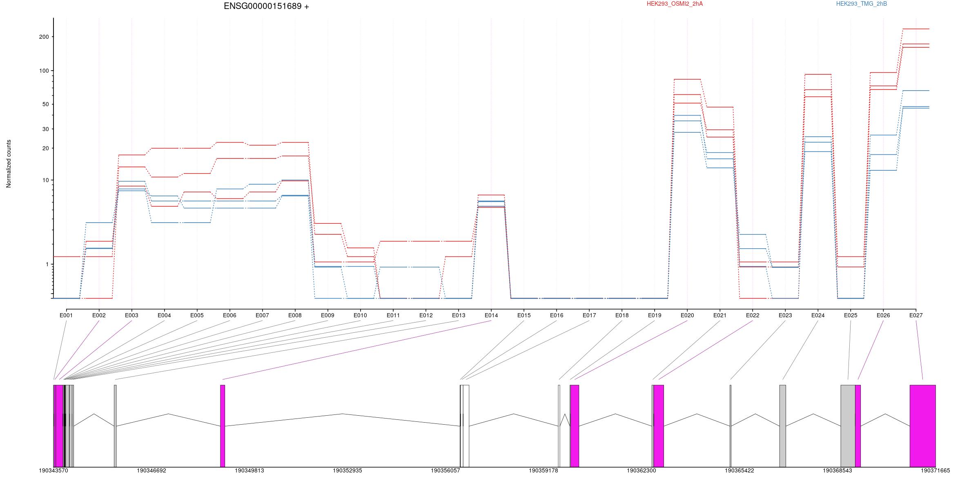
Task: Click the y-axis tick value 20
Action: [x=45, y=148]
